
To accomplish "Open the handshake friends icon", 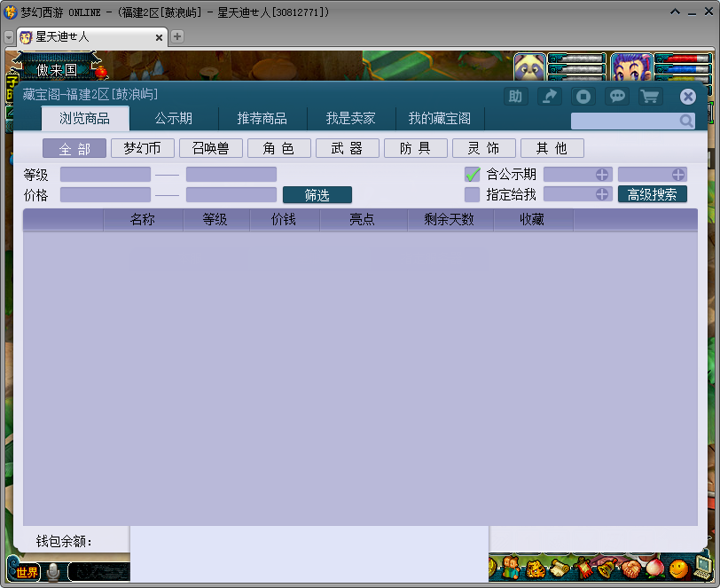I will point(630,569).
